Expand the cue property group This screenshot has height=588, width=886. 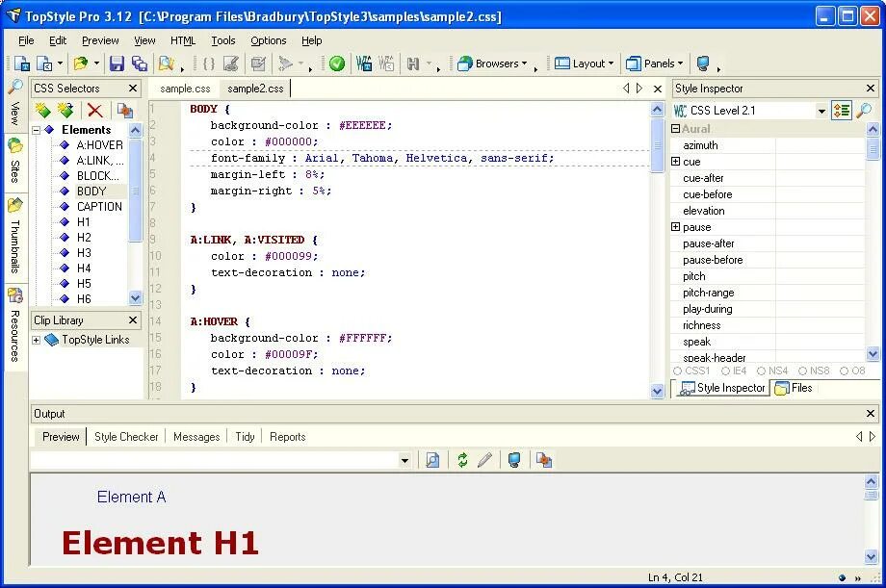(675, 162)
